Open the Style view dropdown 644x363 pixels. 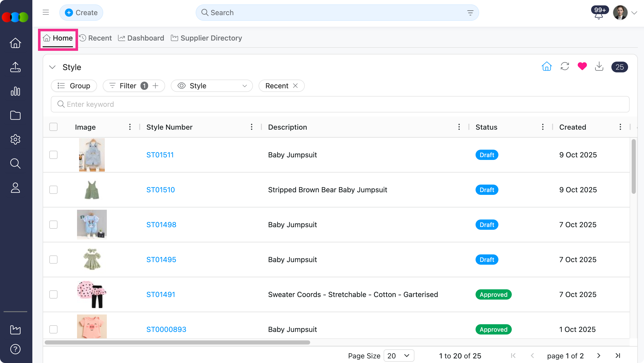[212, 86]
